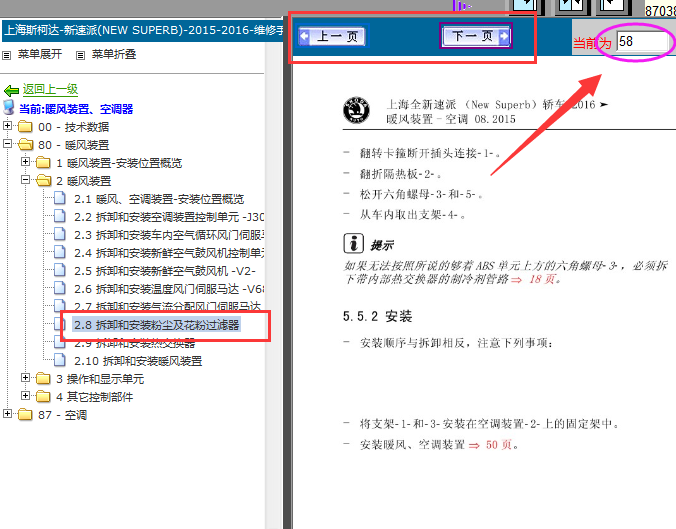
Task: Choose 菜单折叠 to collapse all menus
Action: coord(114,54)
